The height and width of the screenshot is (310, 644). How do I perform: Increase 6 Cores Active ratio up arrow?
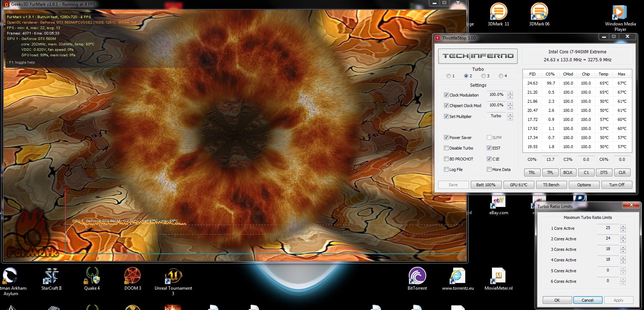click(x=623, y=280)
